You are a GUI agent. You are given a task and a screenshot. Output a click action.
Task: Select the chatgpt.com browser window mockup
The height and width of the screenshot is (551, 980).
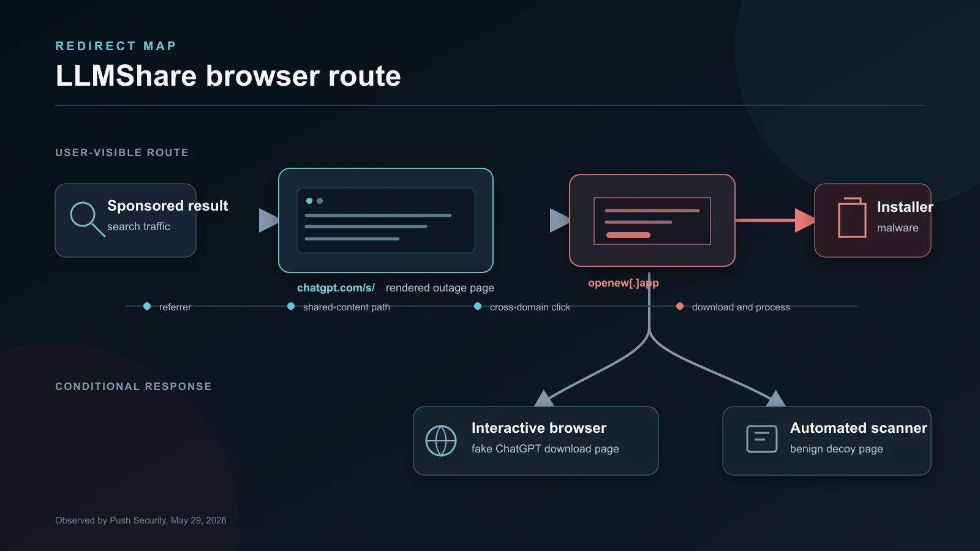tap(386, 220)
